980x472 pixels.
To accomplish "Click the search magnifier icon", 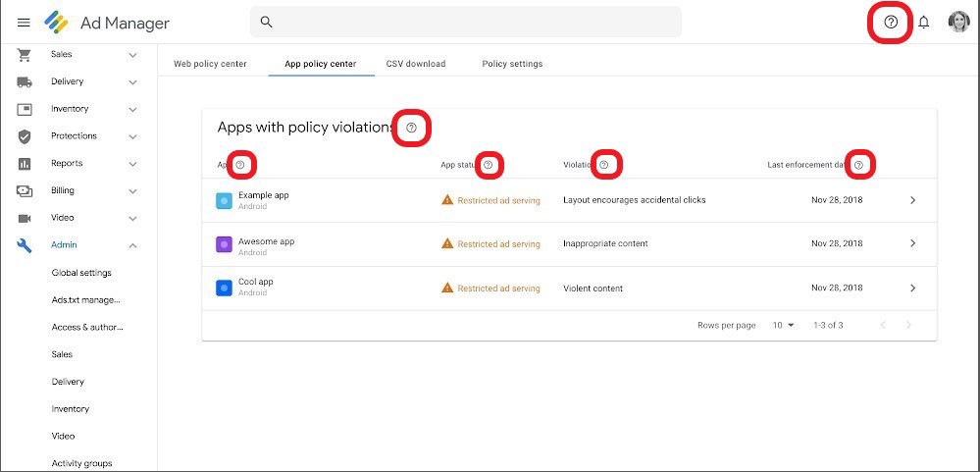I will (266, 22).
